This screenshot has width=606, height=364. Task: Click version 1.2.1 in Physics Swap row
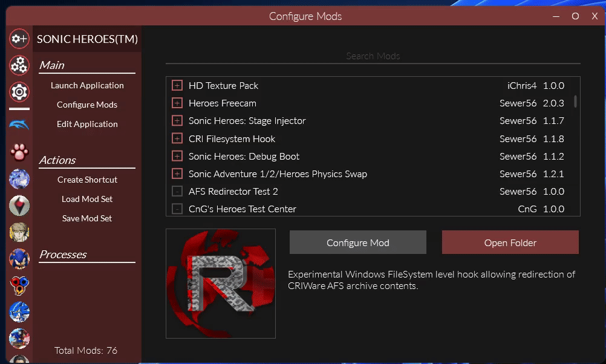[x=553, y=174]
